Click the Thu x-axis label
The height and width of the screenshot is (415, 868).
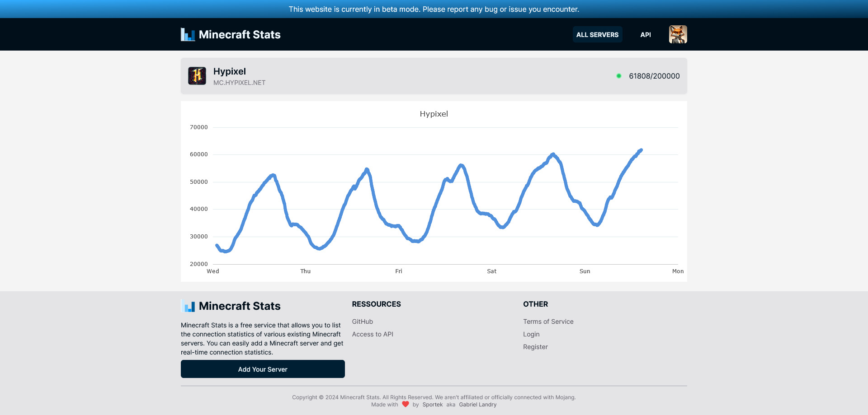[x=306, y=271]
